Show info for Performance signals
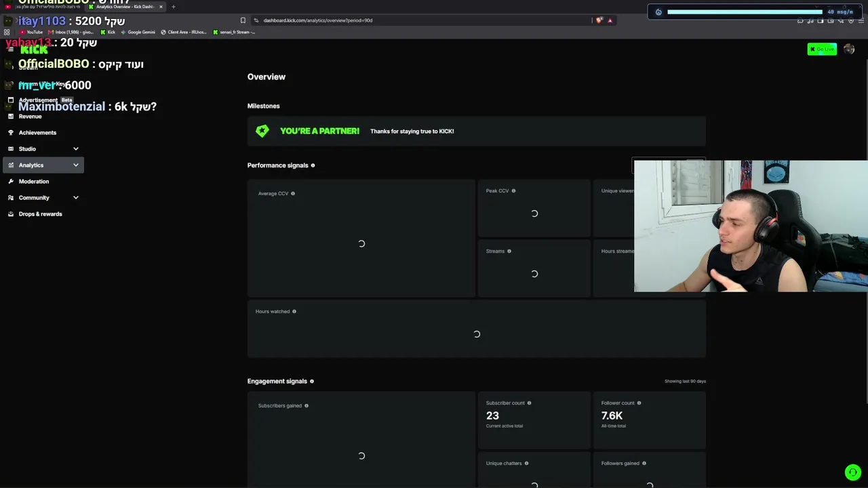 coord(313,165)
